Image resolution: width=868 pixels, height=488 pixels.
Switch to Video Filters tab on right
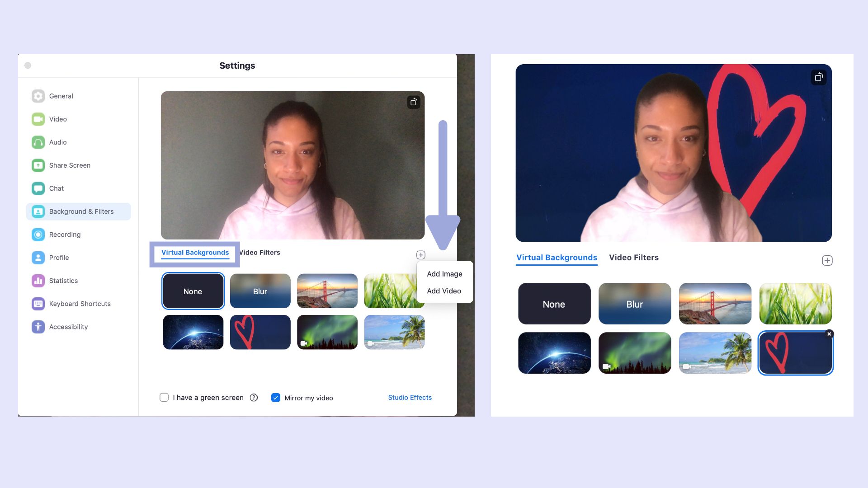tap(633, 258)
